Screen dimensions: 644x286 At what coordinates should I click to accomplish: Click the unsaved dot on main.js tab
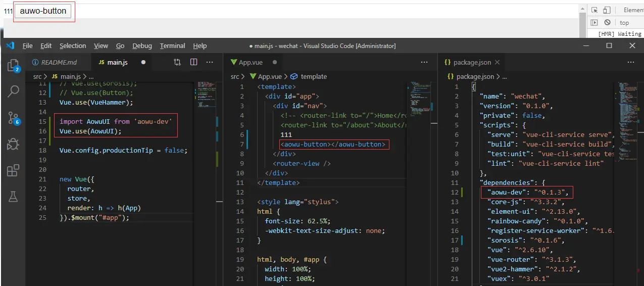143,63
